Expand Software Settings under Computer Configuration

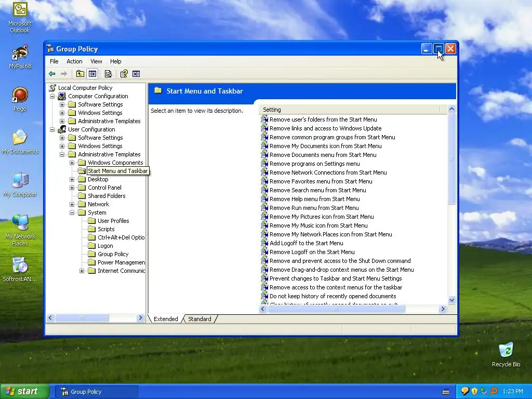coord(62,104)
